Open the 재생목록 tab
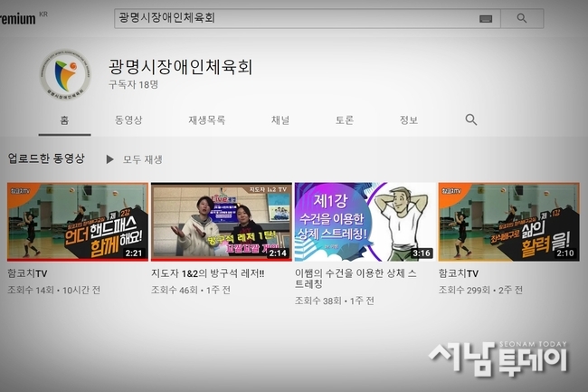The image size is (588, 392). 207,120
